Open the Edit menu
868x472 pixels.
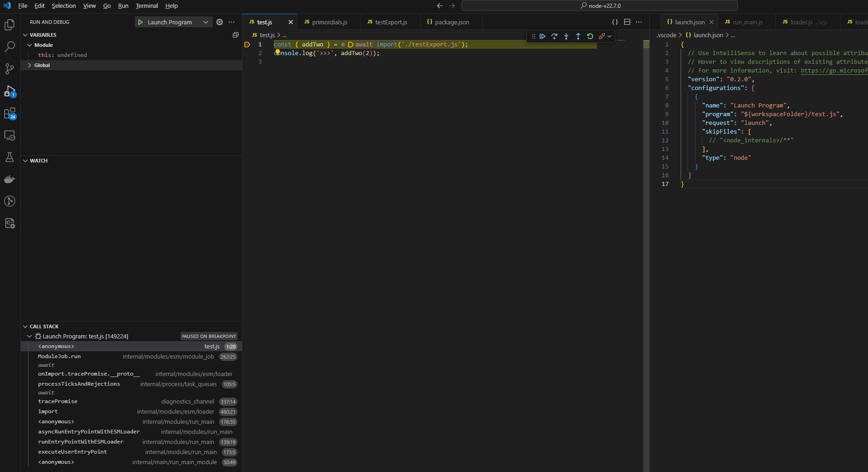(39, 6)
